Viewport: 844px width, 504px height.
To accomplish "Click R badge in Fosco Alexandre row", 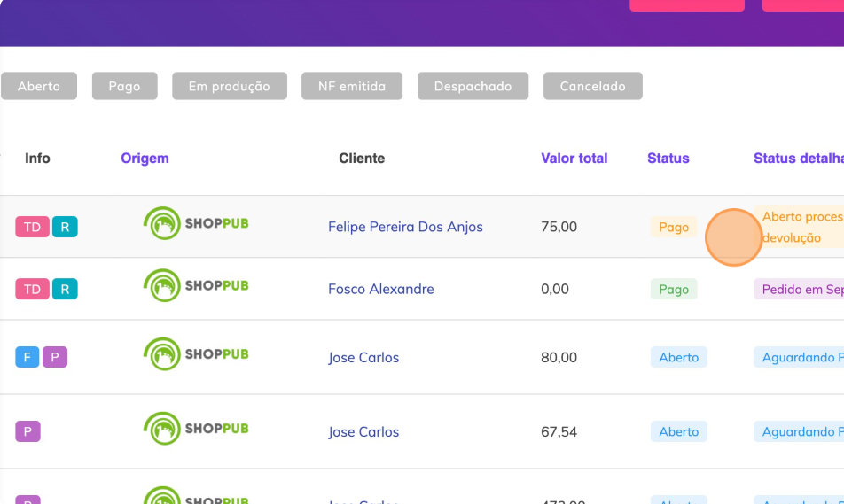I will [x=65, y=289].
